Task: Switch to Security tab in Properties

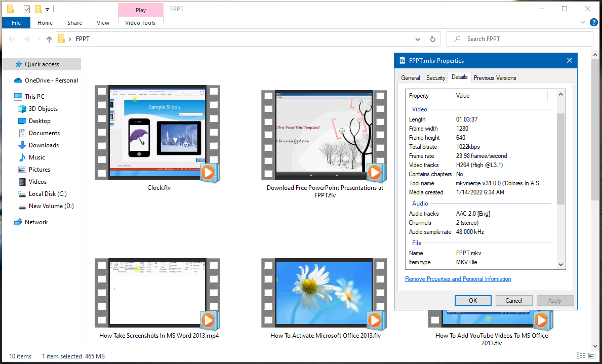Action: click(x=435, y=78)
